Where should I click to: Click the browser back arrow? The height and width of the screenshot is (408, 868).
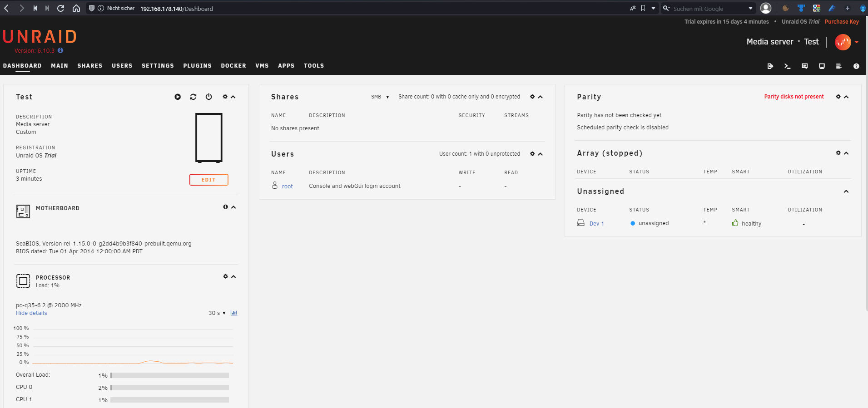tap(7, 8)
